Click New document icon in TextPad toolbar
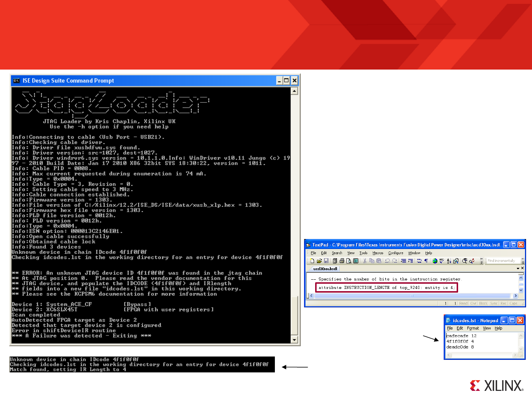Image resolution: width=532 pixels, height=399 pixels. tap(312, 261)
